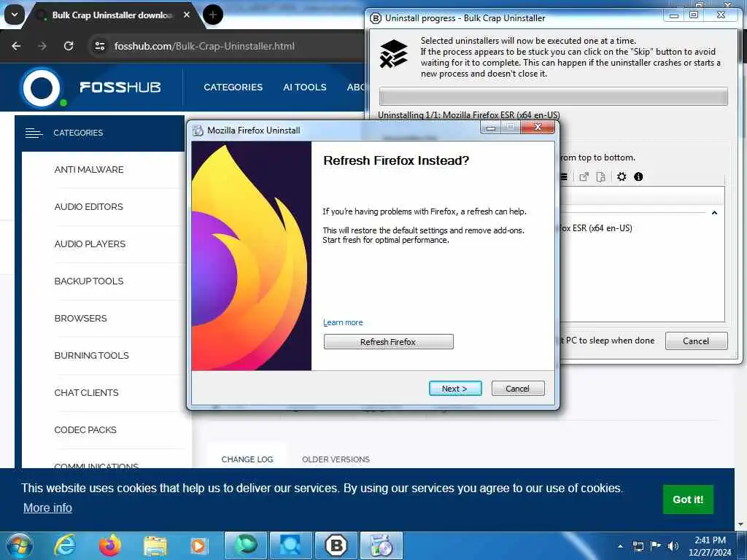Open the Action Center flag icon

tap(656, 546)
